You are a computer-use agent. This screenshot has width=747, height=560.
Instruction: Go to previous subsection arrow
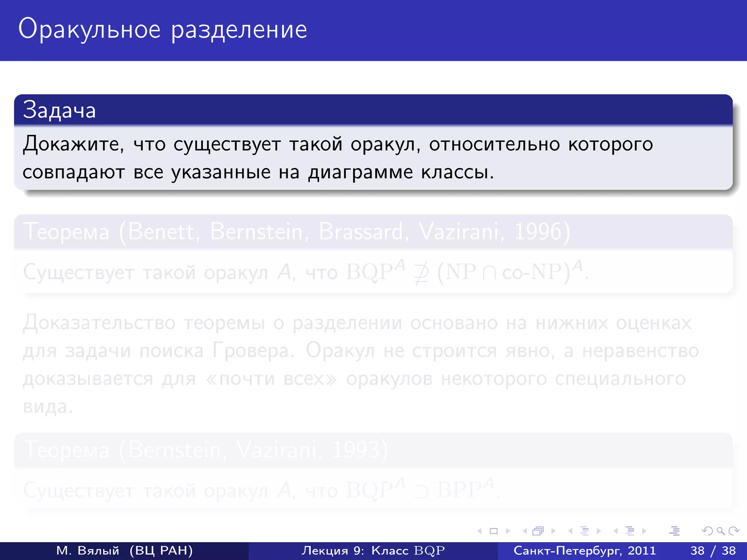point(570,531)
